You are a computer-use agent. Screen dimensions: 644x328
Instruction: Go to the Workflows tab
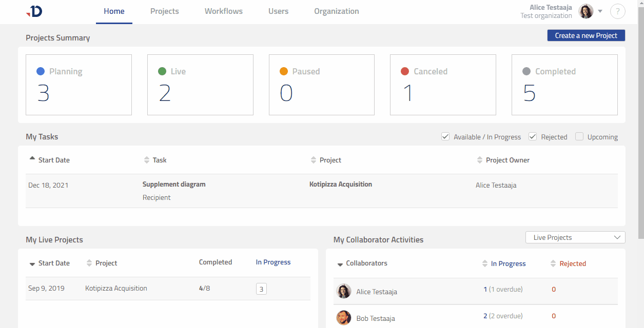tap(223, 11)
